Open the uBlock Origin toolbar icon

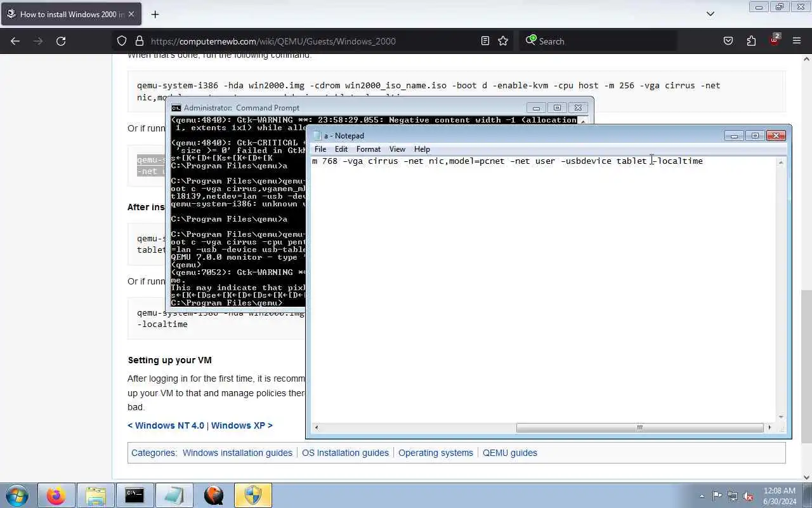point(775,40)
